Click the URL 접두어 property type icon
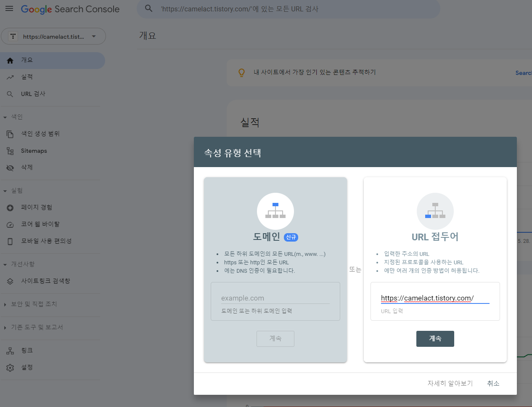This screenshot has width=532, height=407. (435, 211)
